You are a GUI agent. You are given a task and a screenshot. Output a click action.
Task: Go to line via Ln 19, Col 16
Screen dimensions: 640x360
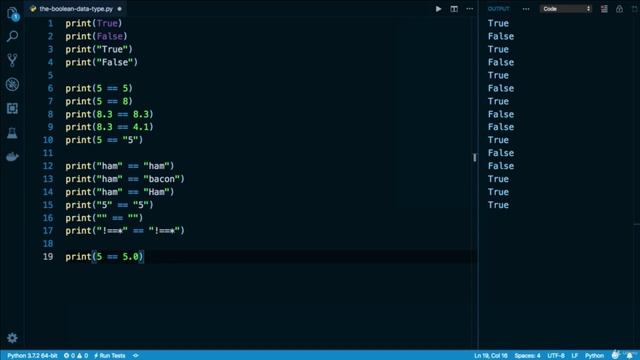(x=491, y=356)
